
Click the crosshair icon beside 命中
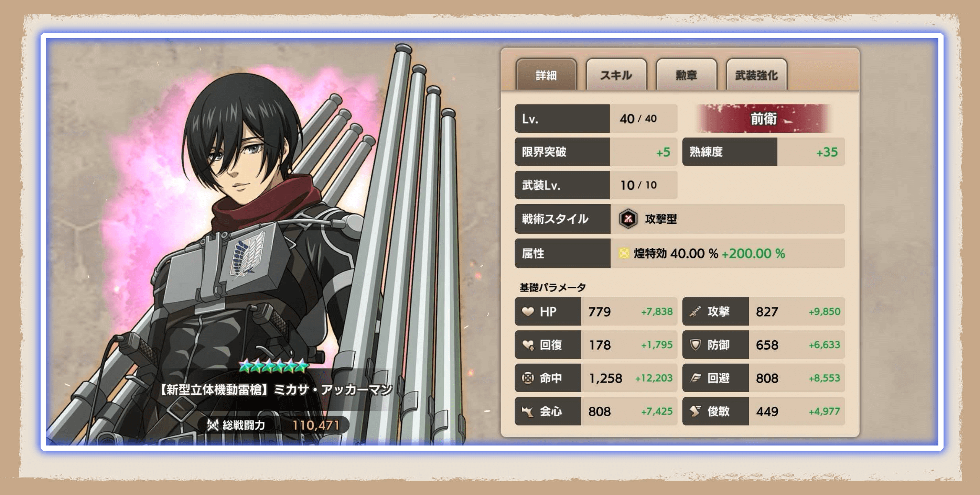tap(527, 378)
